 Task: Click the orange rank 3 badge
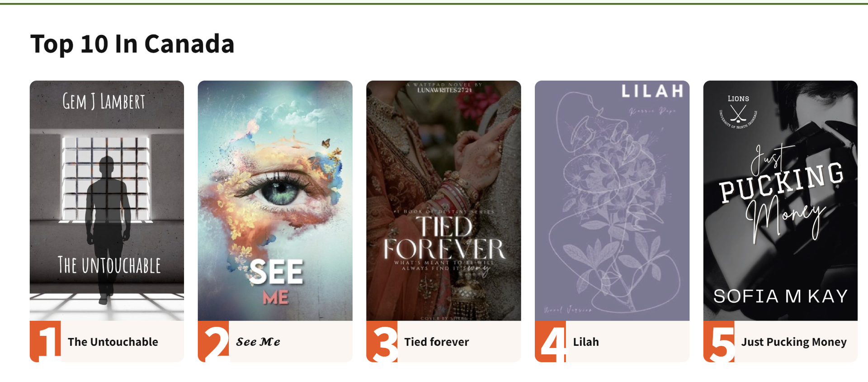click(382, 341)
